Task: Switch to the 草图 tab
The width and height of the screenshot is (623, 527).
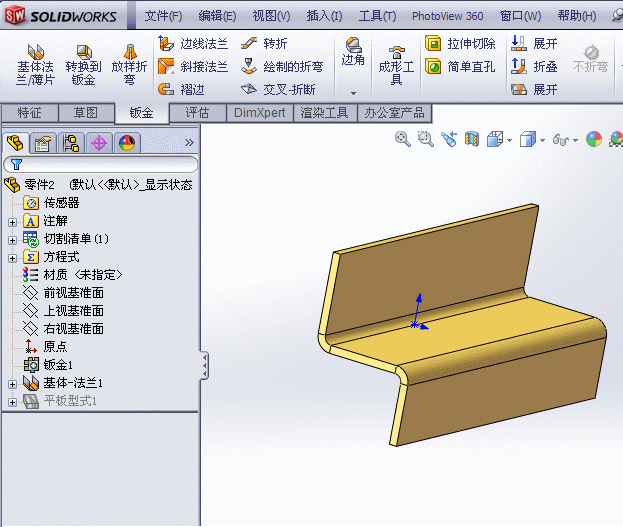Action: click(x=86, y=113)
